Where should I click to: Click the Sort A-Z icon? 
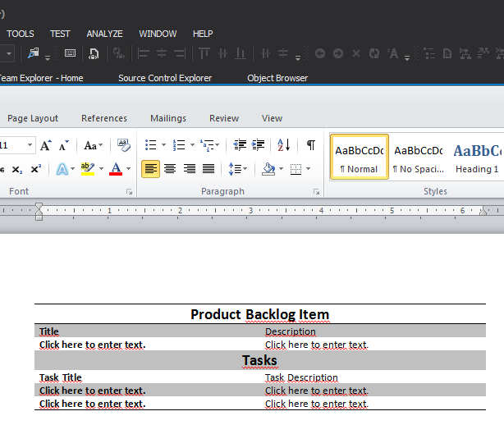click(x=283, y=145)
